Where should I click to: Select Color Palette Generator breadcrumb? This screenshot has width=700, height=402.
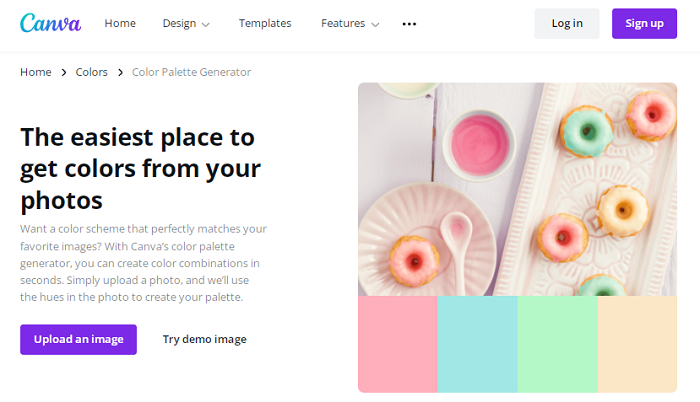(191, 72)
